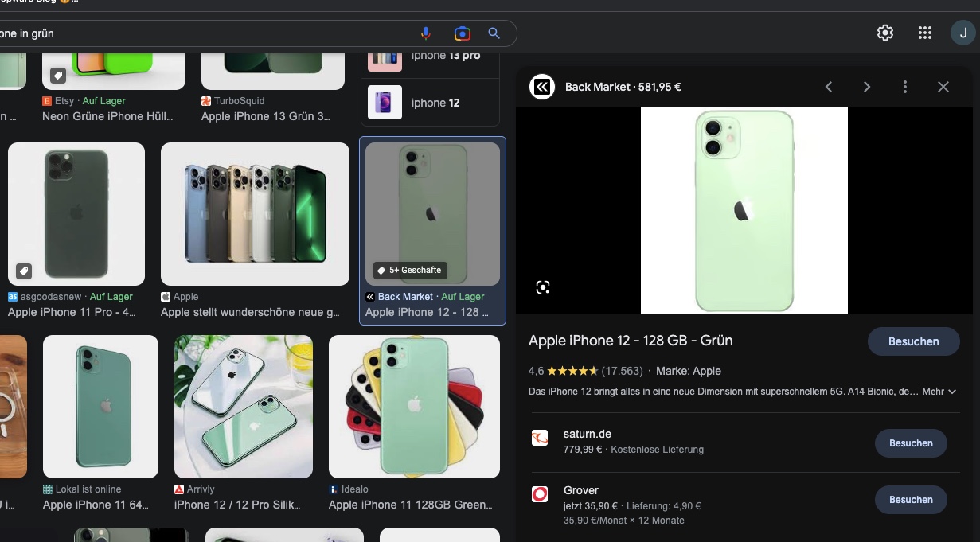Open the Google apps grid

point(924,33)
